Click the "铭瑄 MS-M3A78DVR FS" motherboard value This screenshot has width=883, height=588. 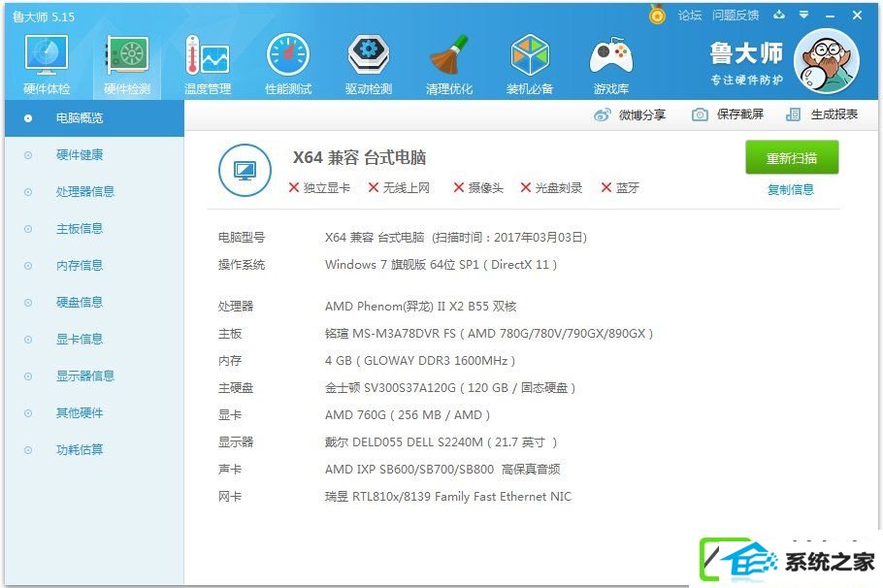click(390, 334)
